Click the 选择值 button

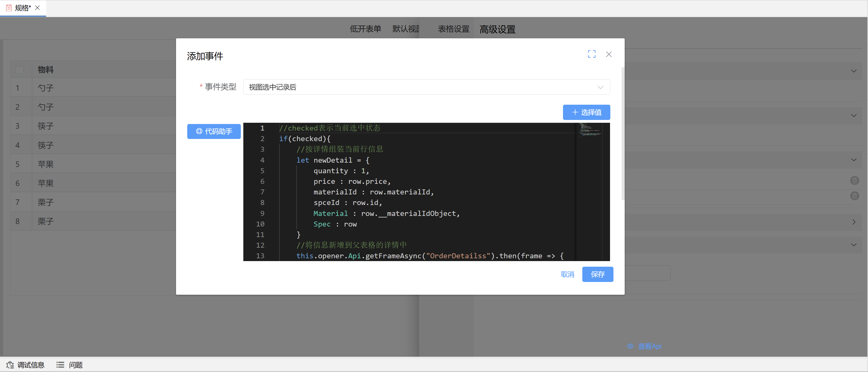586,112
